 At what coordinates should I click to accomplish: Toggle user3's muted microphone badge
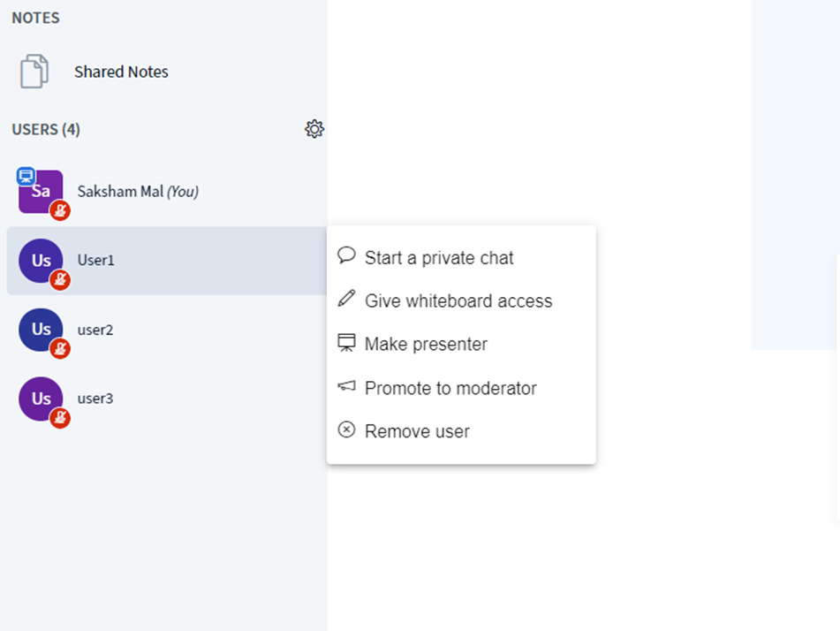click(x=59, y=418)
